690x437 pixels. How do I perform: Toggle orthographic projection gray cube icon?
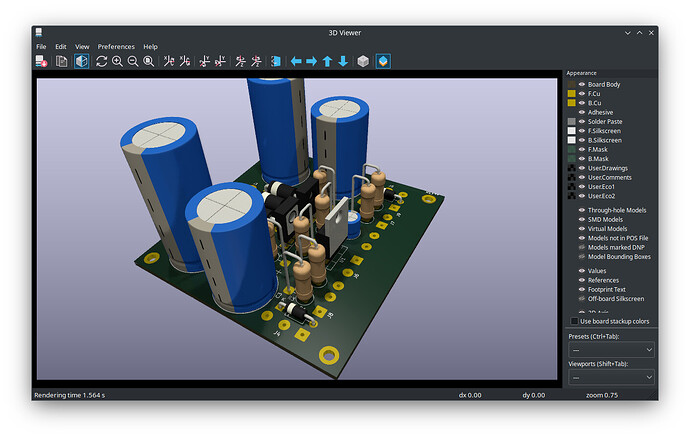[363, 61]
